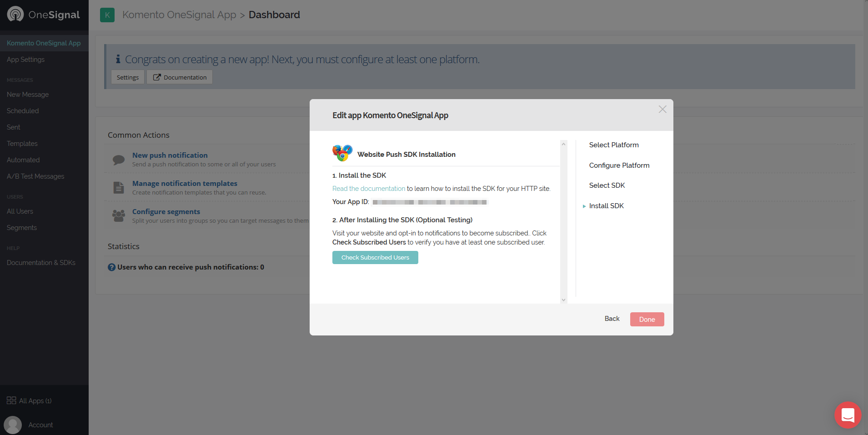This screenshot has height=435, width=868.
Task: Click the dialog scrollbar up arrow
Action: pyautogui.click(x=564, y=144)
